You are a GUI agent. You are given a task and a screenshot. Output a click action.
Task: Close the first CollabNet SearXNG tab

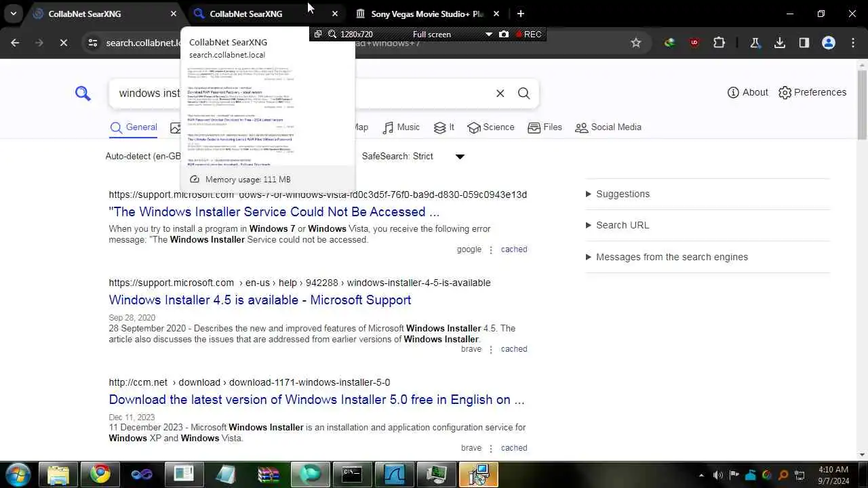tap(174, 14)
